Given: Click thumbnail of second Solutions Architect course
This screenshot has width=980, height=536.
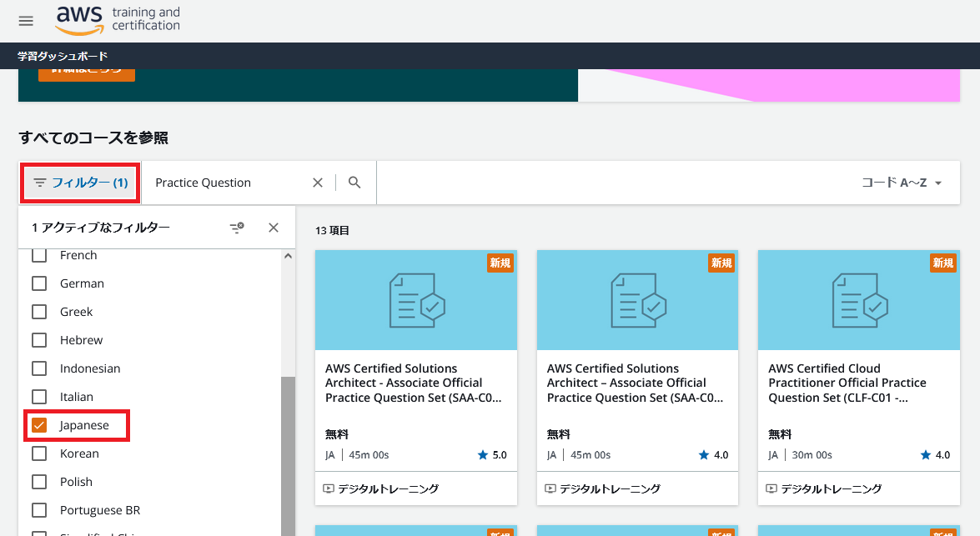Looking at the screenshot, I should click(637, 300).
